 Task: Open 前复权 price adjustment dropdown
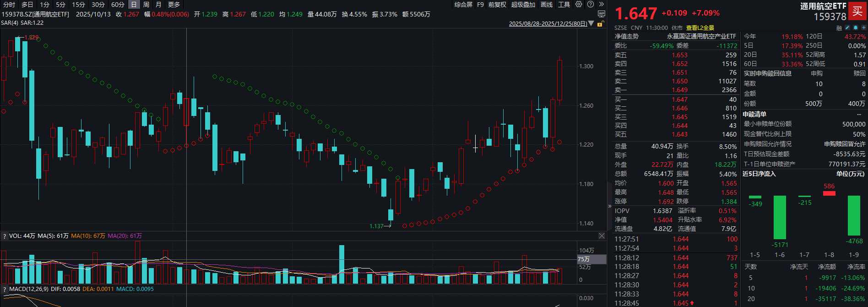point(497,5)
